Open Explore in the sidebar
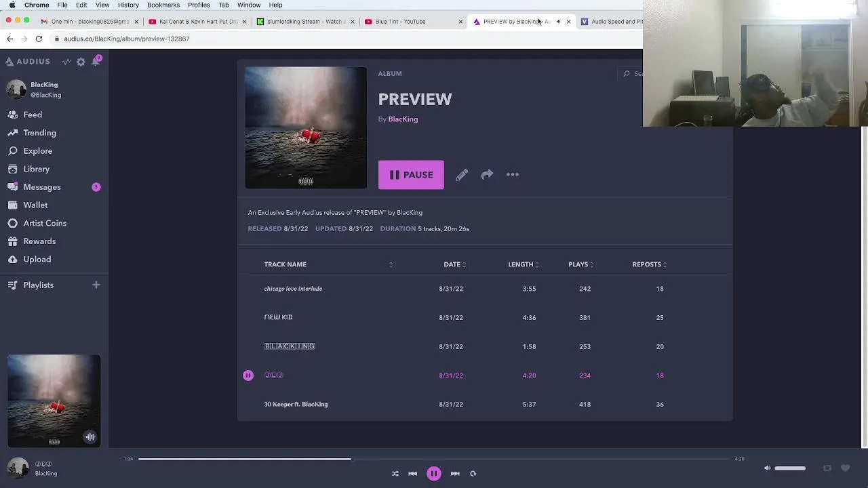The width and height of the screenshot is (868, 488). [x=37, y=151]
